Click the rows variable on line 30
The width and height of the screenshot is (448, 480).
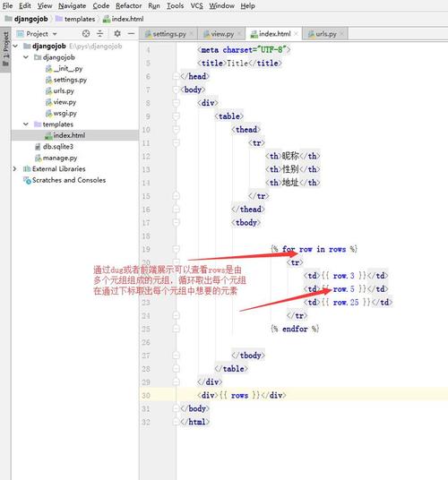[x=239, y=396]
